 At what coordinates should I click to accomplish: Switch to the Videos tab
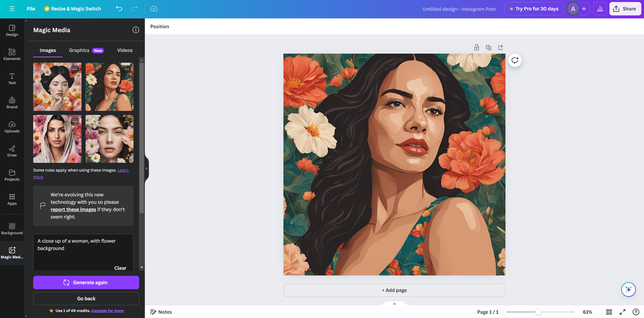click(x=125, y=50)
